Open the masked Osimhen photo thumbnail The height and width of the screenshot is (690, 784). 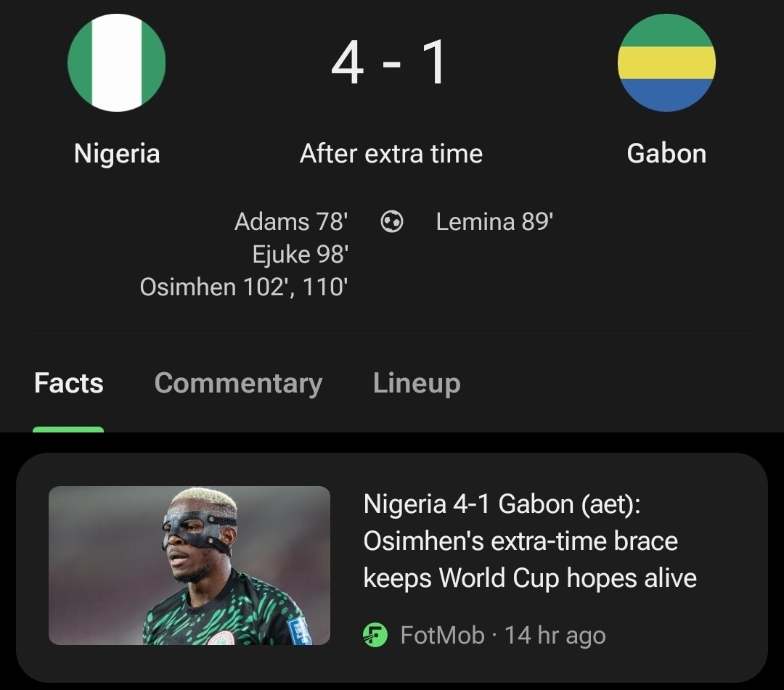coord(189,565)
